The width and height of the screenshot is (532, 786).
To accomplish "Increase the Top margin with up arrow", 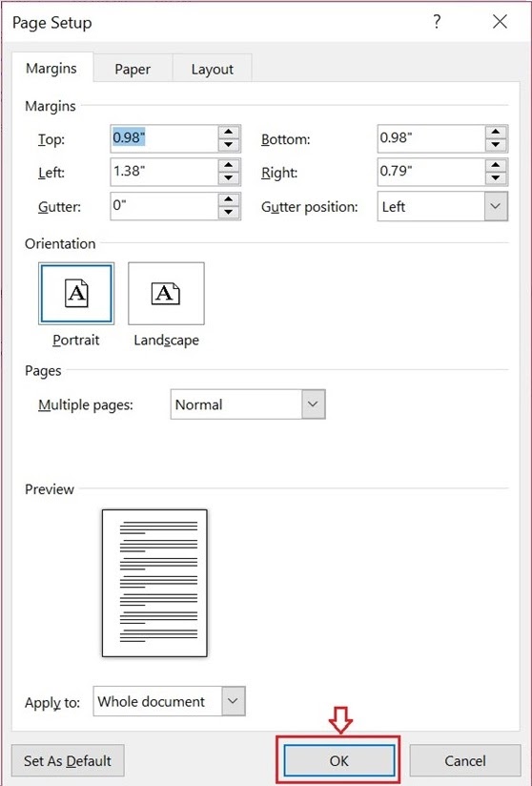I will click(229, 133).
